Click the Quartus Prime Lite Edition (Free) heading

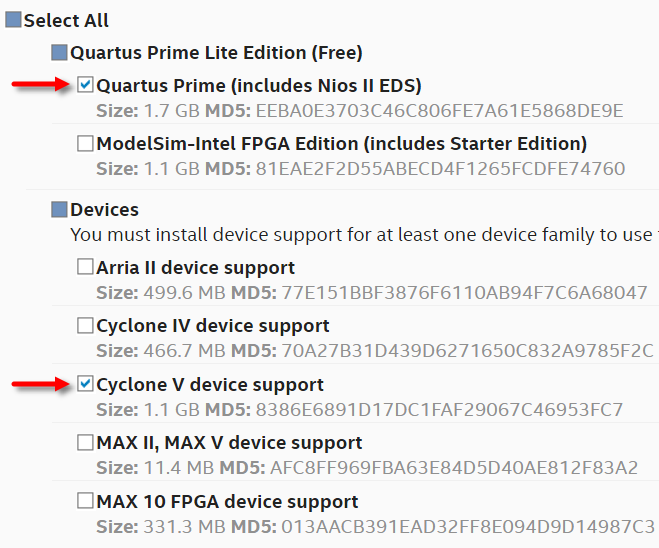216,52
